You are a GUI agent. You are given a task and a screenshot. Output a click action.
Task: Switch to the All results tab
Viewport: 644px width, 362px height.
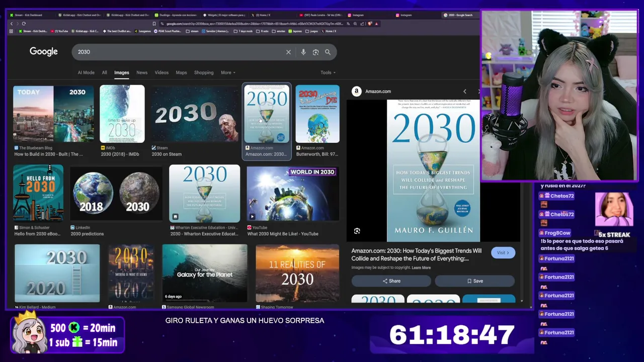104,72
